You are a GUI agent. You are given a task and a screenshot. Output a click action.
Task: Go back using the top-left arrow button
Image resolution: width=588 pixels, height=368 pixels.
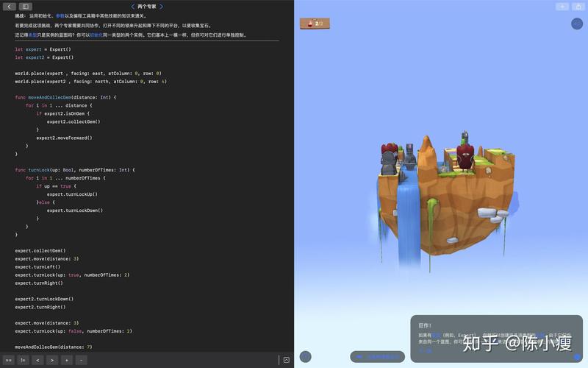(10, 7)
